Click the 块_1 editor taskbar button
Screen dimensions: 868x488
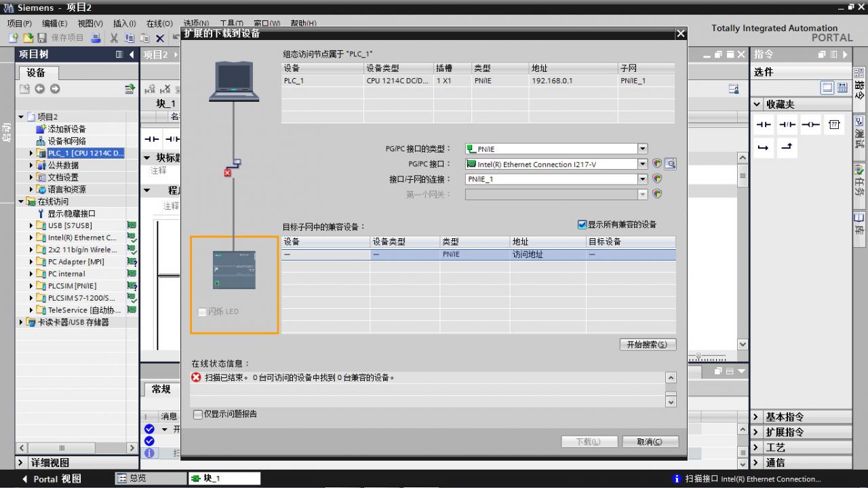pyautogui.click(x=224, y=478)
